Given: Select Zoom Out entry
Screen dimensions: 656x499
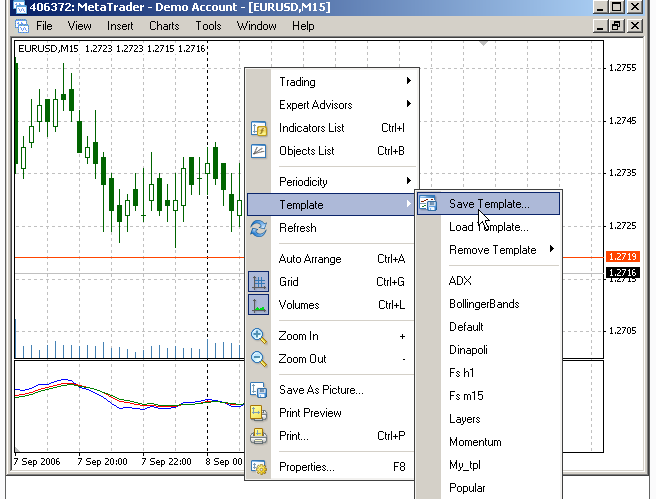Looking at the screenshot, I should [331, 359].
